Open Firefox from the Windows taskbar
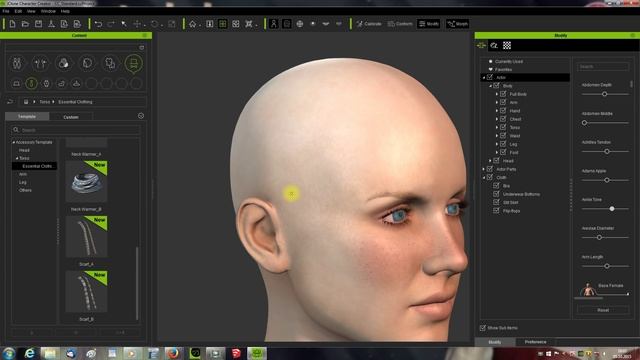 coord(173,353)
